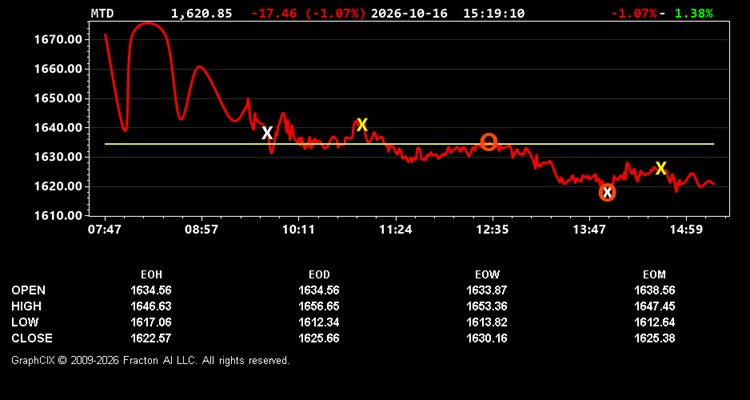Viewport: 750px width, 400px height.
Task: Click the 1650.00 y-axis label
Action: [56, 99]
